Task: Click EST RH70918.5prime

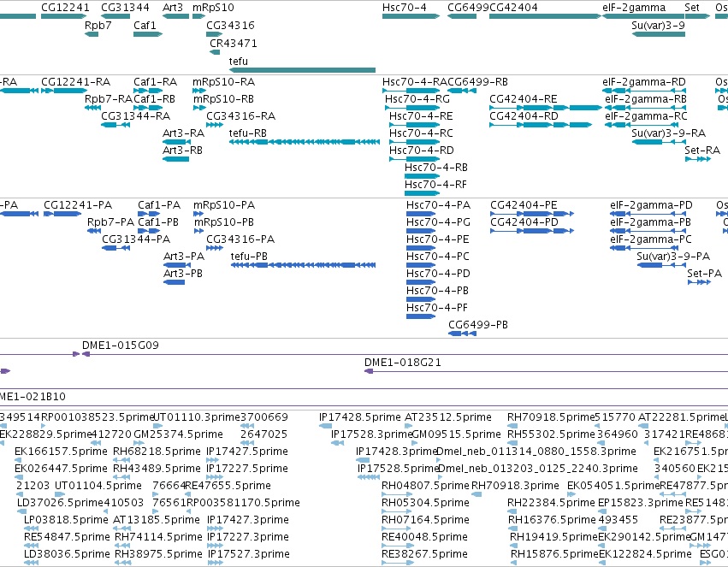Action: [512, 426]
